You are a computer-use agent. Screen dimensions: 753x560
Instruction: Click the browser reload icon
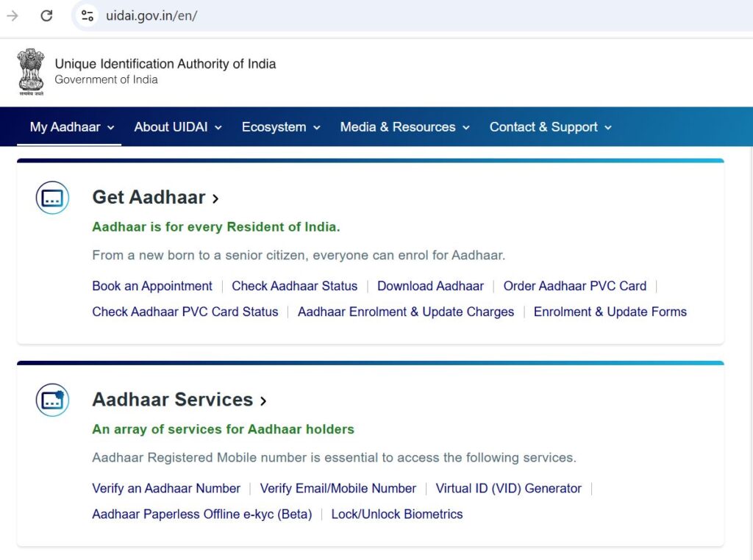46,15
